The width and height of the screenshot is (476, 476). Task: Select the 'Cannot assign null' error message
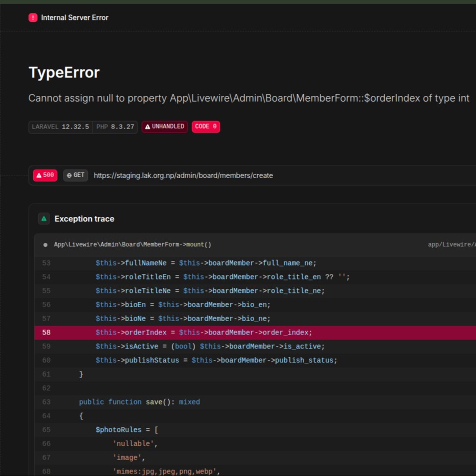248,98
